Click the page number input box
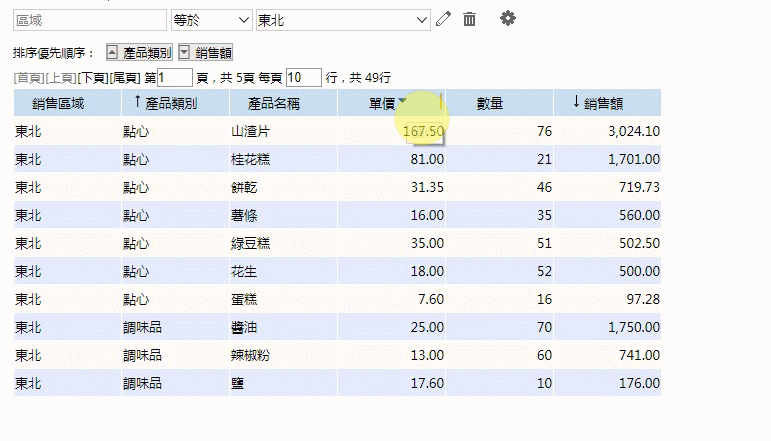 (x=175, y=78)
